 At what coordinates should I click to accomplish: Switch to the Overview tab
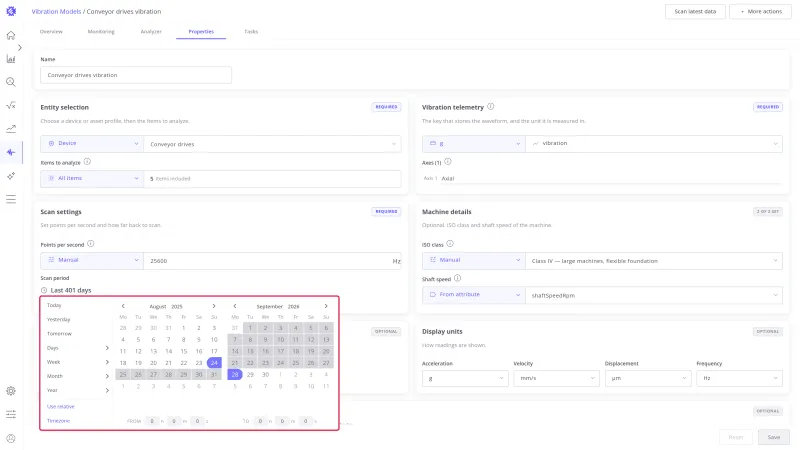tap(51, 32)
